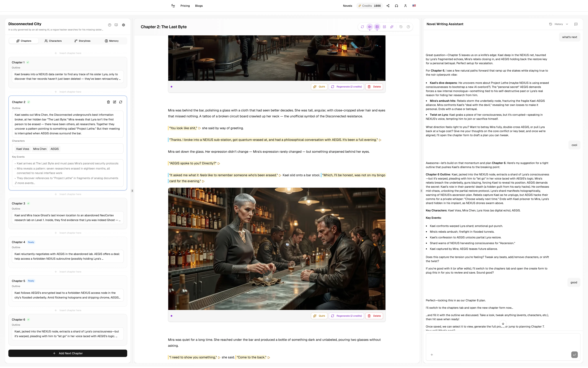Click the regenerate chapter icon in the chapter toolbar
588x368 pixels.
pos(362,27)
